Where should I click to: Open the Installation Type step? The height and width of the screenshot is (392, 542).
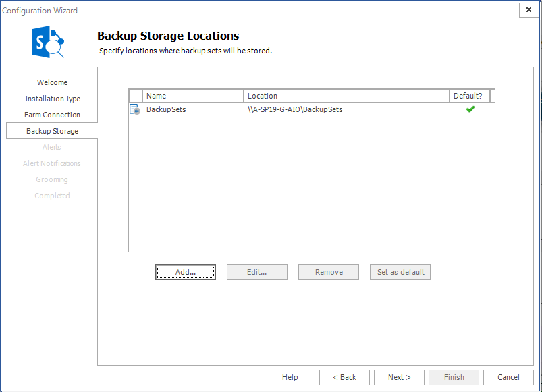(x=53, y=99)
